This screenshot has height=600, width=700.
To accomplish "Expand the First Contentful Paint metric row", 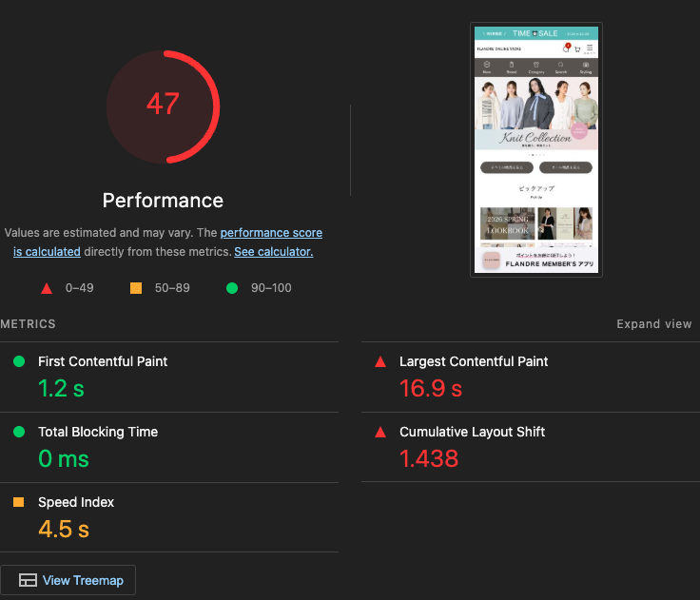I will point(103,361).
